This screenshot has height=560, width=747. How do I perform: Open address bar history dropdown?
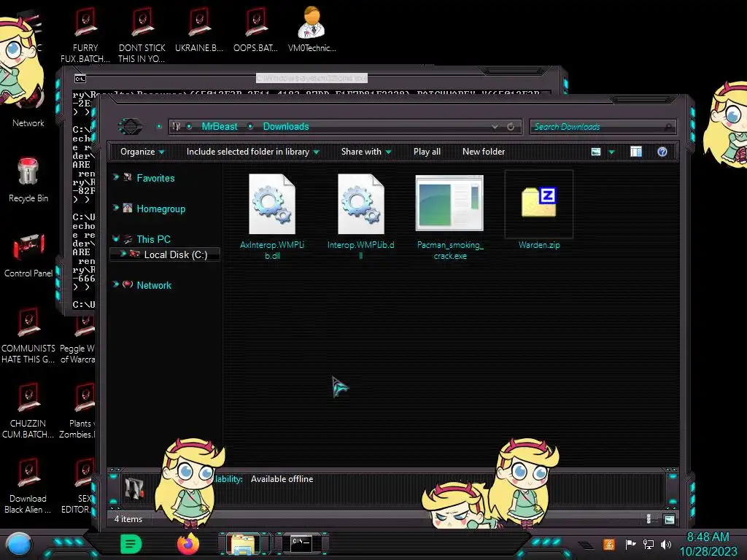495,127
